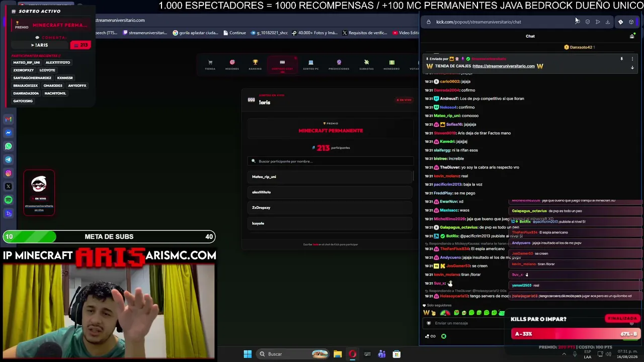Open Messenger icon in browser sidebar
This screenshot has height=362, width=644.
pos(8,133)
